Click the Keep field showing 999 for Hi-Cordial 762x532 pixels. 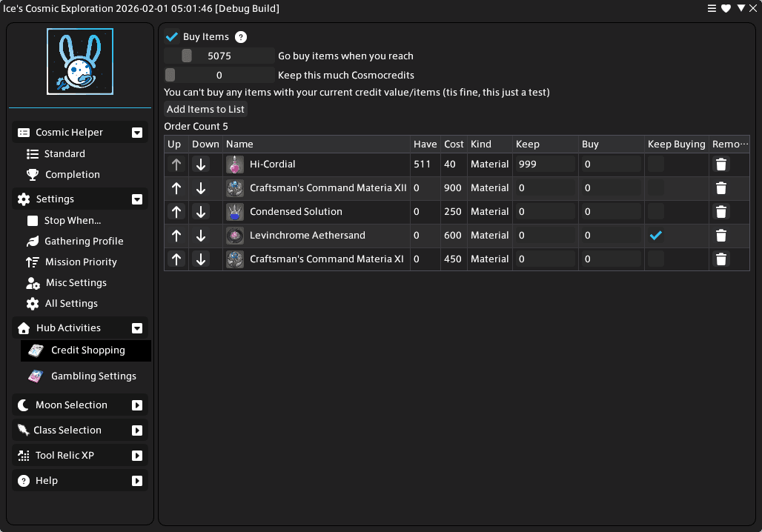[x=545, y=164]
